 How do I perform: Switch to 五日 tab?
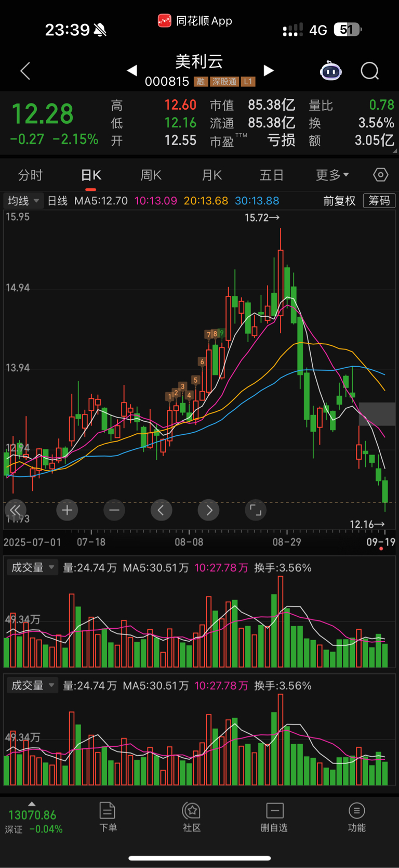[272, 175]
